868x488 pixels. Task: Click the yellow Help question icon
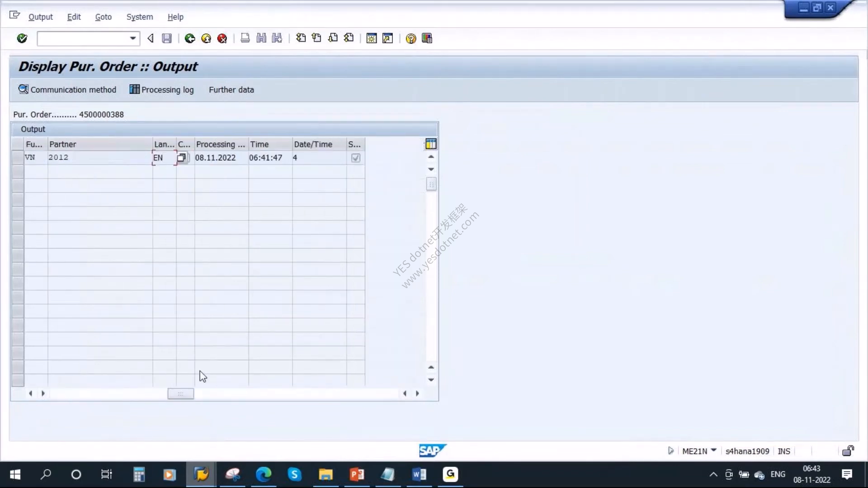click(410, 38)
